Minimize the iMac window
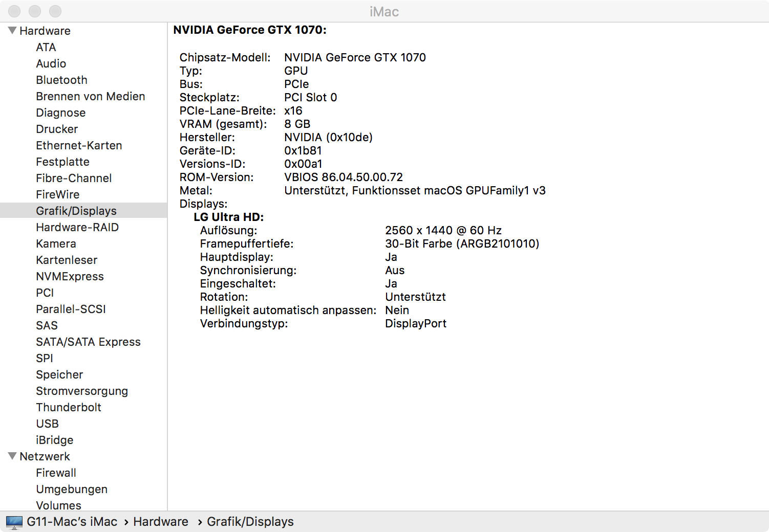769x532 pixels. tap(35, 11)
